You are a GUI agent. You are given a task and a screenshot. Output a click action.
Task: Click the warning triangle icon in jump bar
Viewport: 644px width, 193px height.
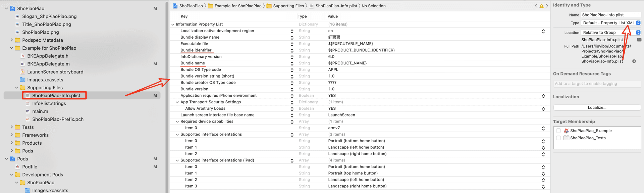point(541,6)
